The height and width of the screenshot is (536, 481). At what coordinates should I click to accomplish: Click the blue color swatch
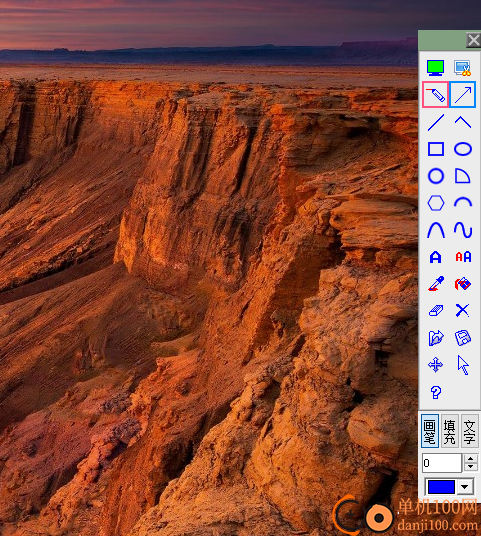(441, 487)
